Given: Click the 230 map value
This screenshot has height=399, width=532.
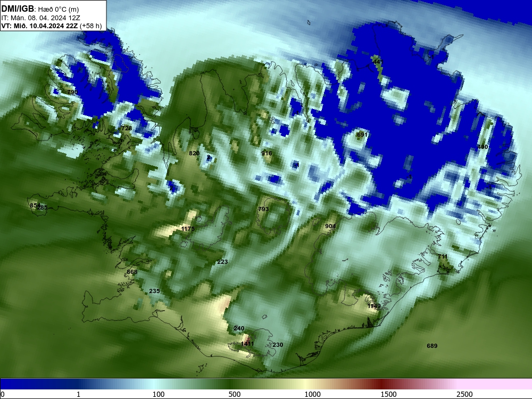Looking at the screenshot, I should point(278,345).
